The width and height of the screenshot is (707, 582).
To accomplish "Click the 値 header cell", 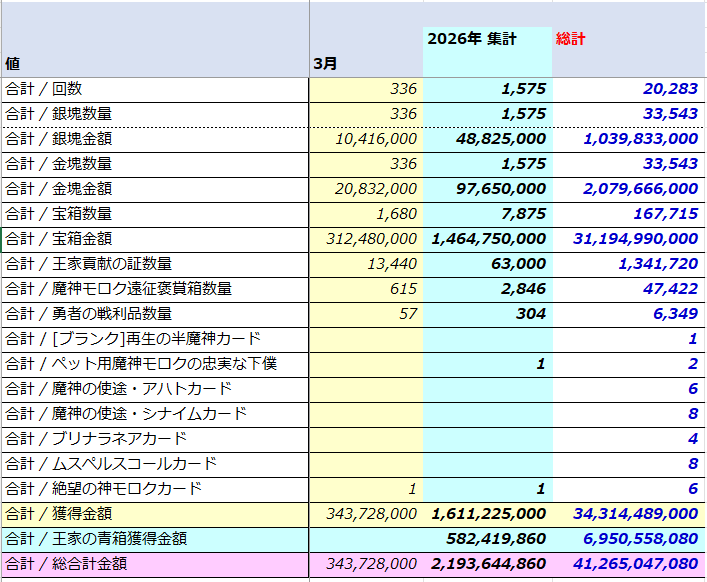I will pos(13,63).
